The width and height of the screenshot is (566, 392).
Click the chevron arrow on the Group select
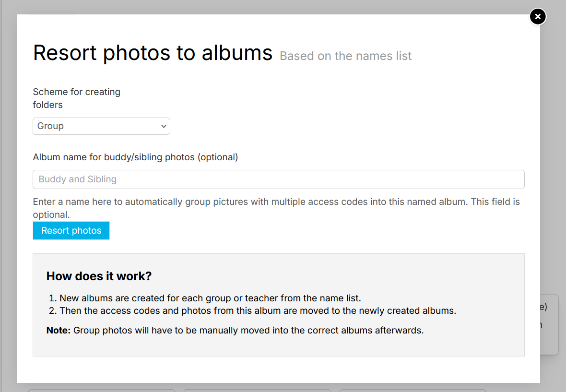164,126
